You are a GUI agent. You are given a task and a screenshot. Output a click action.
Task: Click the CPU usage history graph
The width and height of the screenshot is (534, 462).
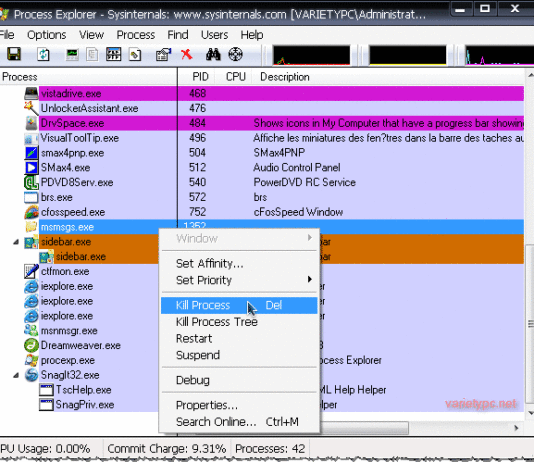311,55
